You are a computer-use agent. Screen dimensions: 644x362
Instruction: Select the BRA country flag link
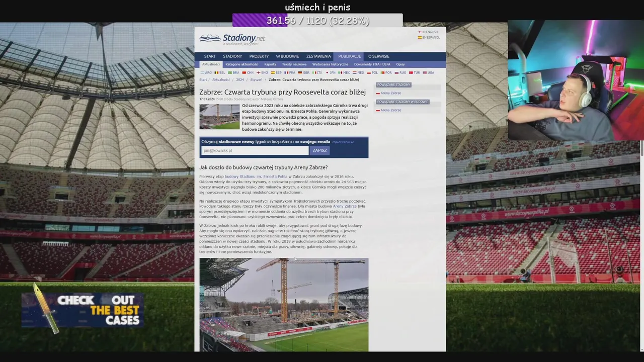coord(233,72)
